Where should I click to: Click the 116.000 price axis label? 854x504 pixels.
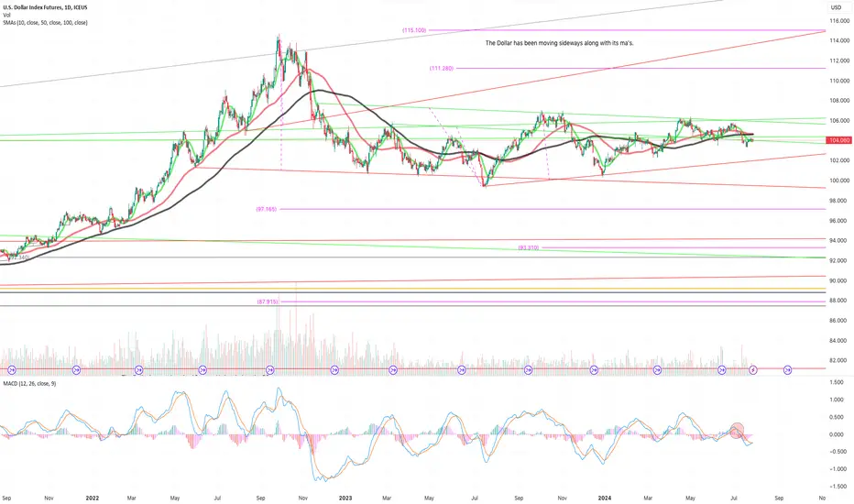coord(839,21)
